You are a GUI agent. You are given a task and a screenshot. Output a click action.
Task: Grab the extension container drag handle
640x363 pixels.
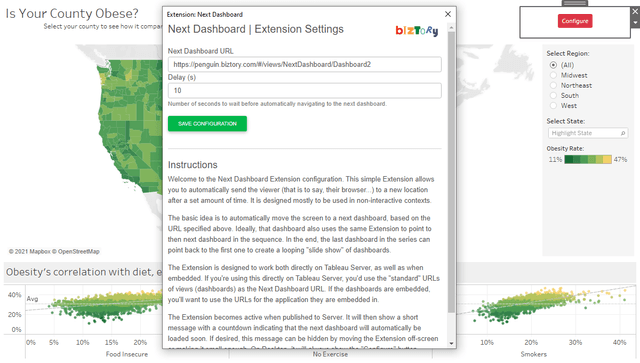point(575,3)
